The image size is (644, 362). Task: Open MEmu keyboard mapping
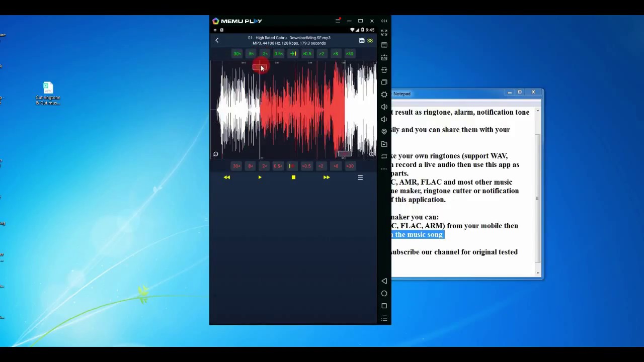(384, 45)
